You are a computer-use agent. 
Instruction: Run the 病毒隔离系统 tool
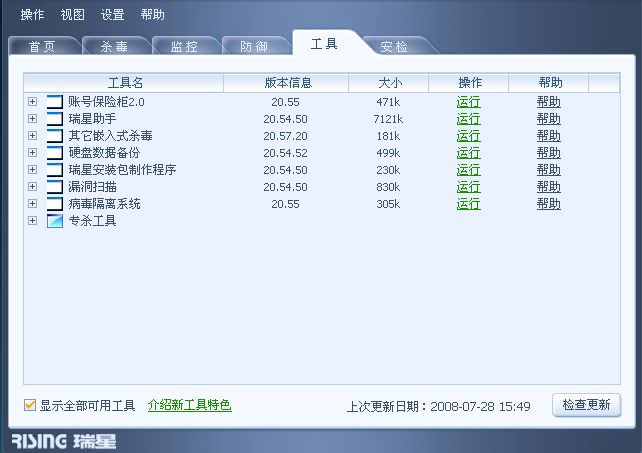coord(468,204)
